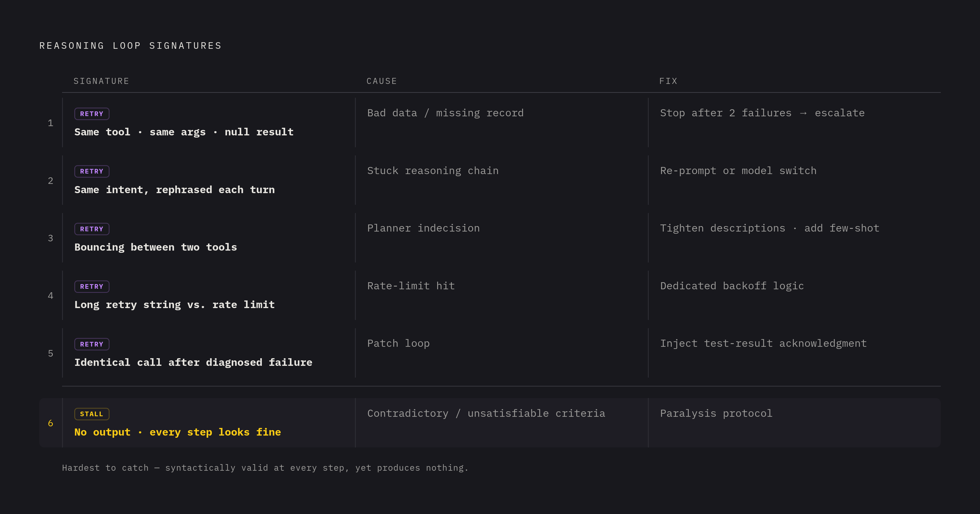The height and width of the screenshot is (514, 980).
Task: Select the CAUSE column header
Action: pyautogui.click(x=382, y=81)
